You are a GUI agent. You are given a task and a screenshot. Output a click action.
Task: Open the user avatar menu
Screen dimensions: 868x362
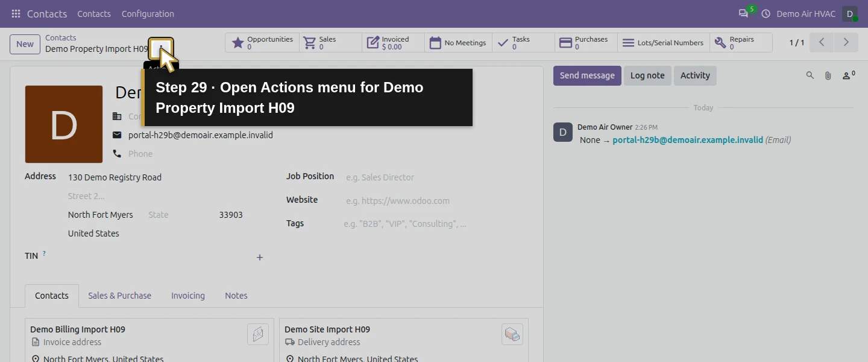(x=850, y=13)
